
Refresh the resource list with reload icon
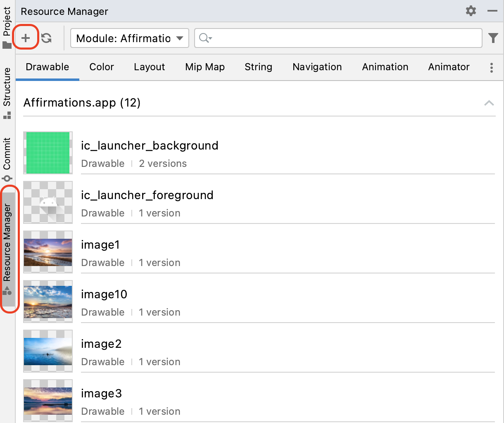[x=46, y=38]
